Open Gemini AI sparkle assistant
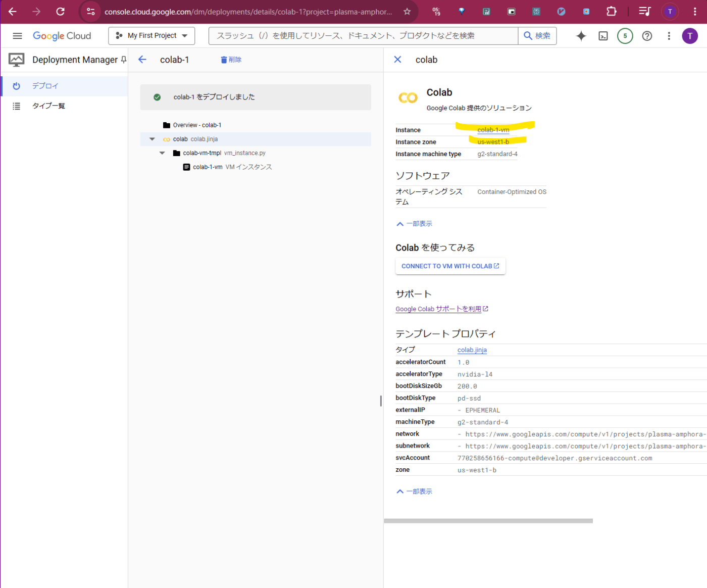 pos(581,36)
